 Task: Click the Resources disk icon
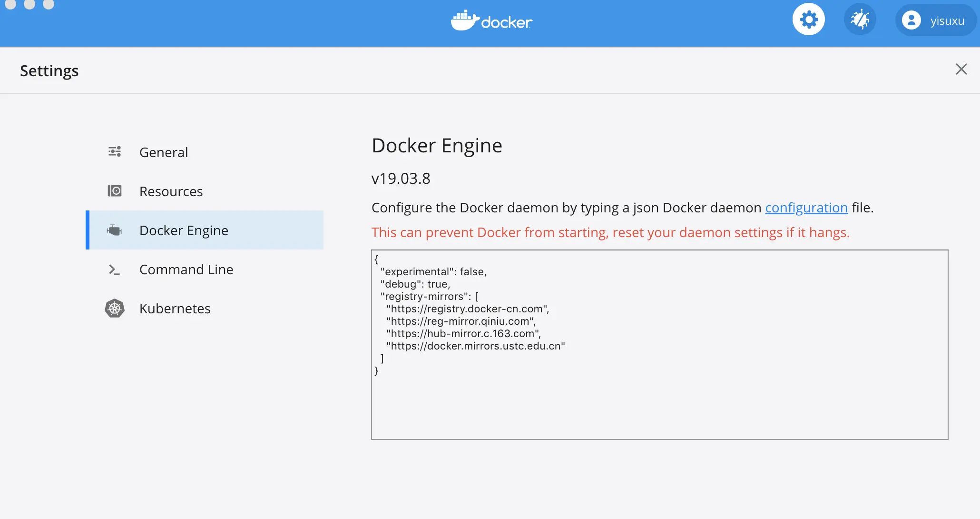point(115,191)
